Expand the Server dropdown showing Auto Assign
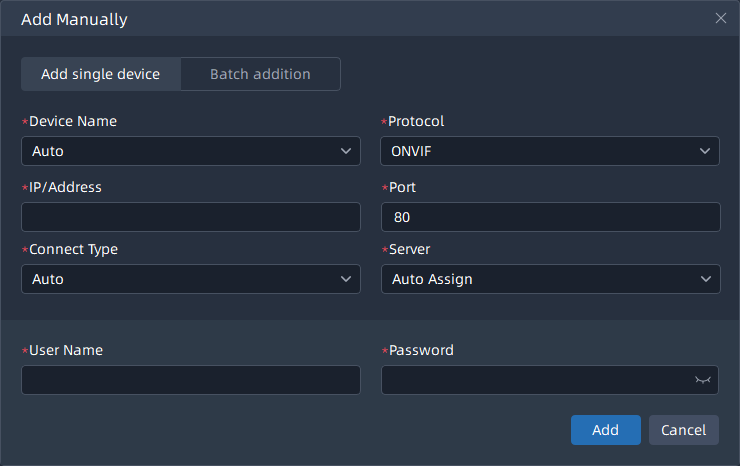 (x=540, y=279)
